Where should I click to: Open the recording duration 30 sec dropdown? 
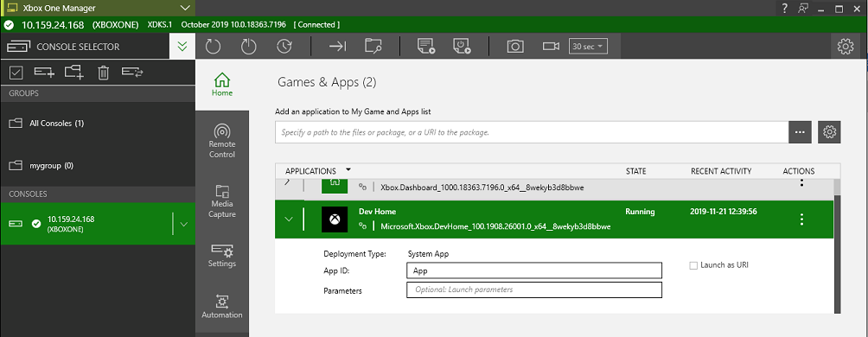(x=589, y=47)
